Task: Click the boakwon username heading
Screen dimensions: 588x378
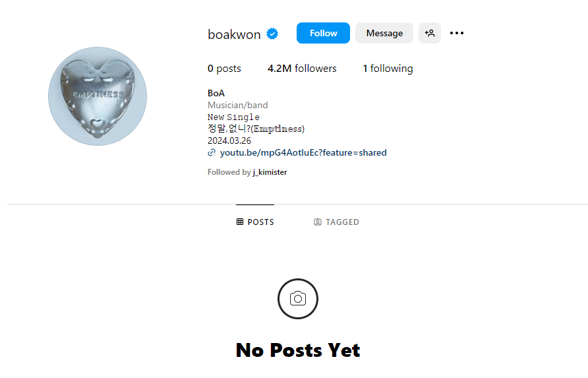Action: (x=234, y=34)
